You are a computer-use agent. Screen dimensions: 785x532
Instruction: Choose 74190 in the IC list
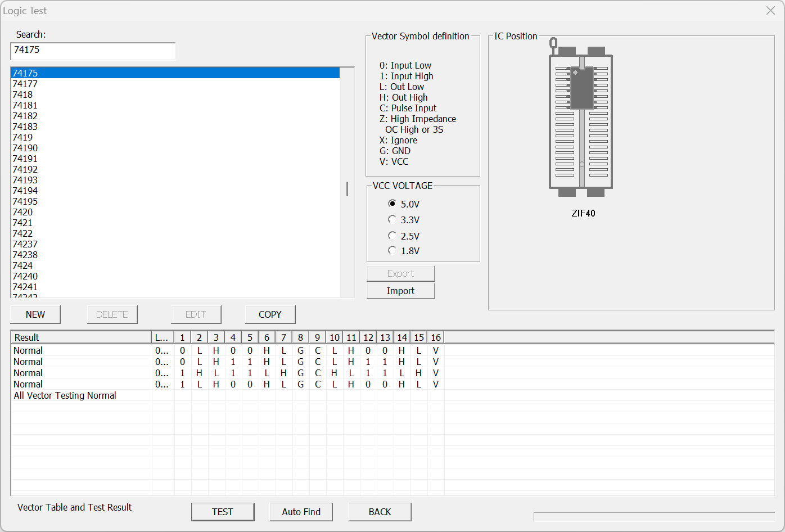[x=175, y=148]
